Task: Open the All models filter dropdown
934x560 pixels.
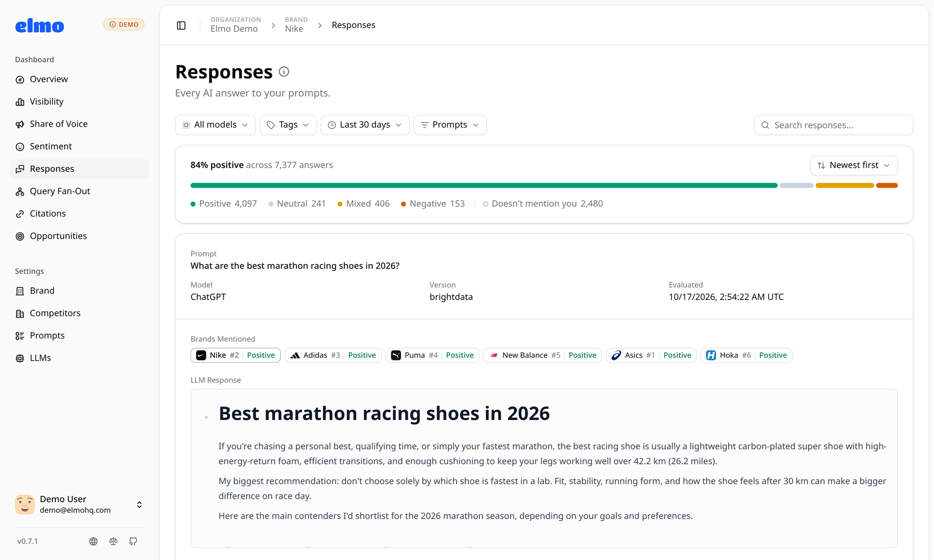Action: pos(215,125)
